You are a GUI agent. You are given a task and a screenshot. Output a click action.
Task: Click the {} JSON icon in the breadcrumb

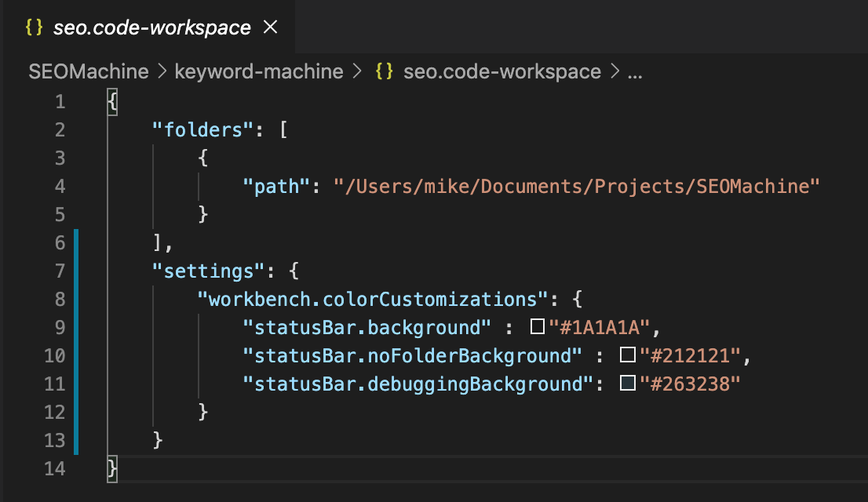[385, 71]
